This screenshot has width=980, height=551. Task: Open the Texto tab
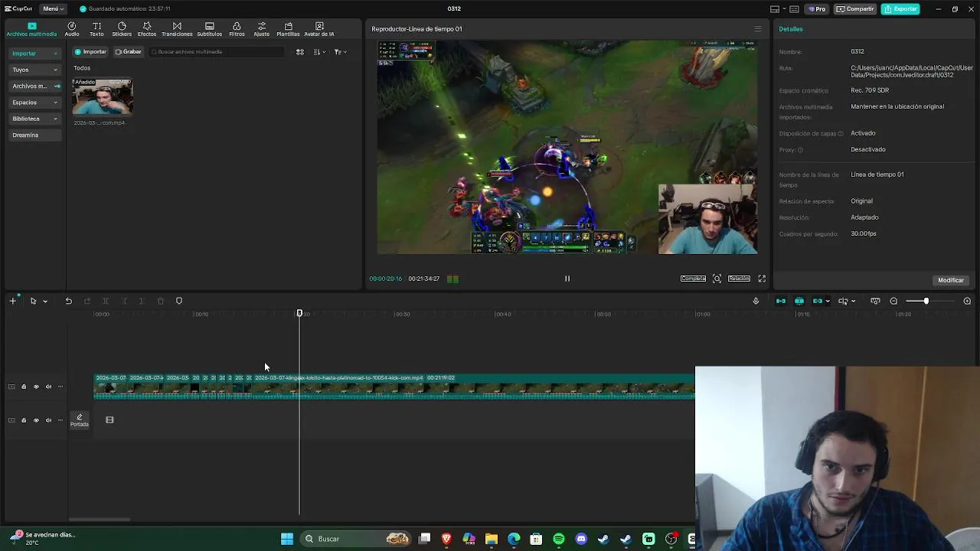[96, 29]
